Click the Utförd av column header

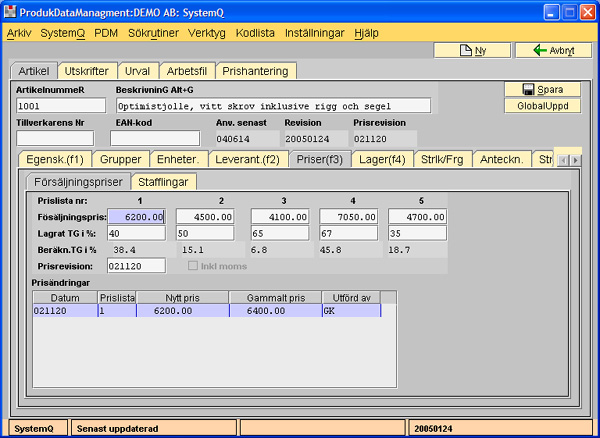(x=351, y=298)
